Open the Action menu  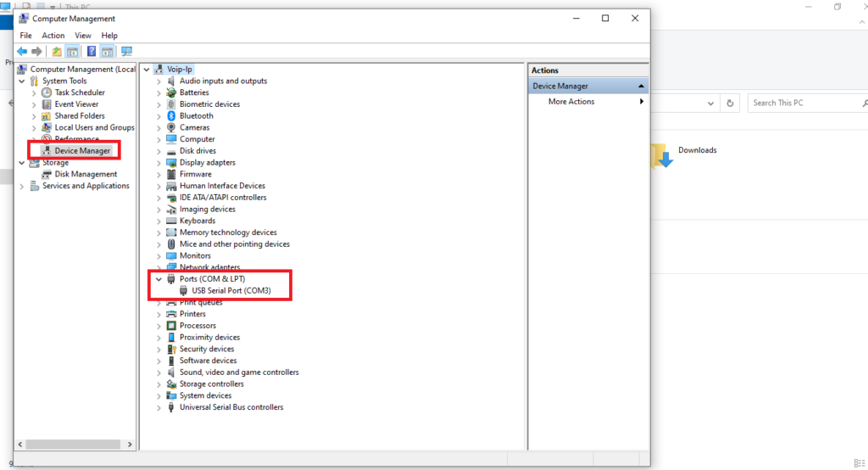tap(53, 36)
